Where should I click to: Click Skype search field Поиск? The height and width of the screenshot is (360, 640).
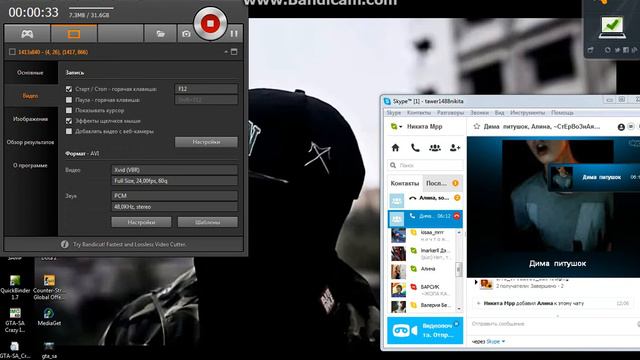click(x=425, y=165)
